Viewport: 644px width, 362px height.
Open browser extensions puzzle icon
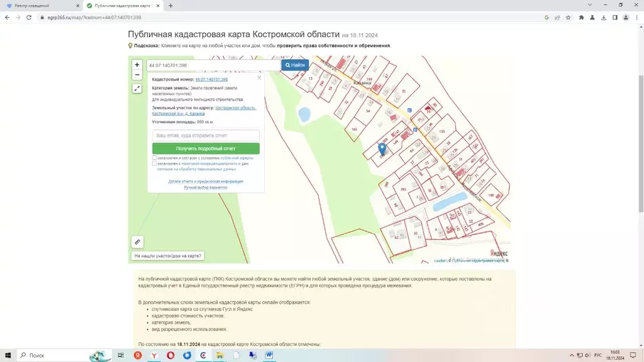pos(581,18)
